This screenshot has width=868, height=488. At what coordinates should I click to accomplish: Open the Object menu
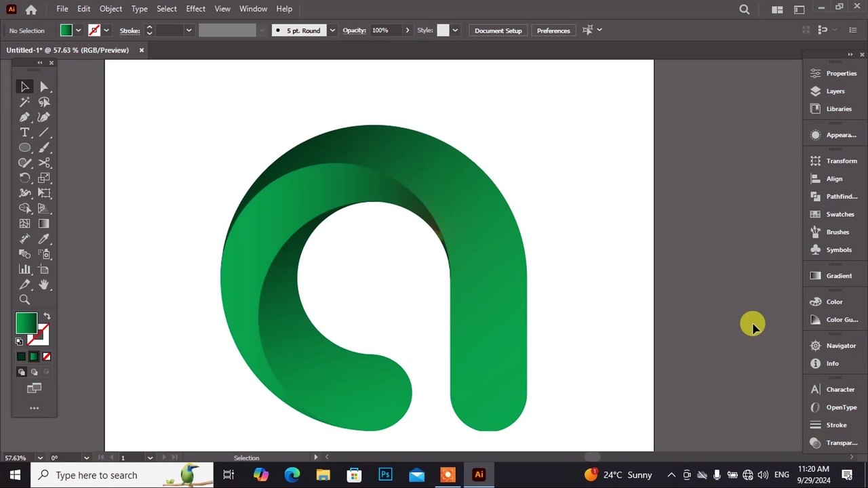click(111, 9)
